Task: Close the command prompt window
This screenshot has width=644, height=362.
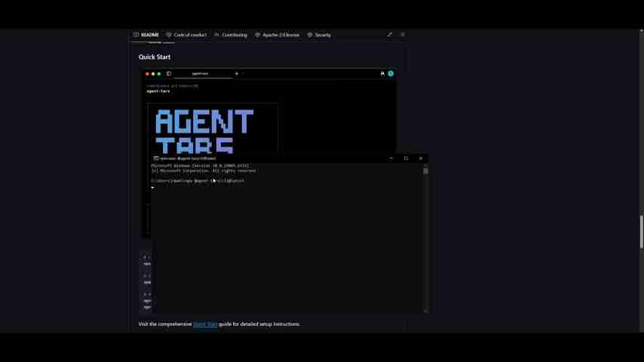Action: click(x=421, y=158)
